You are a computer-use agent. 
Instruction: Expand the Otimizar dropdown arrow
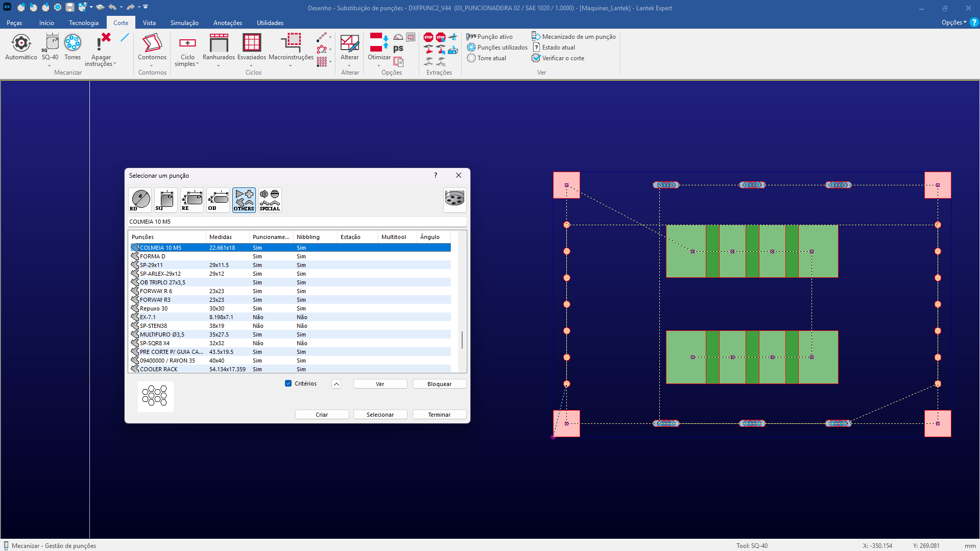point(378,65)
